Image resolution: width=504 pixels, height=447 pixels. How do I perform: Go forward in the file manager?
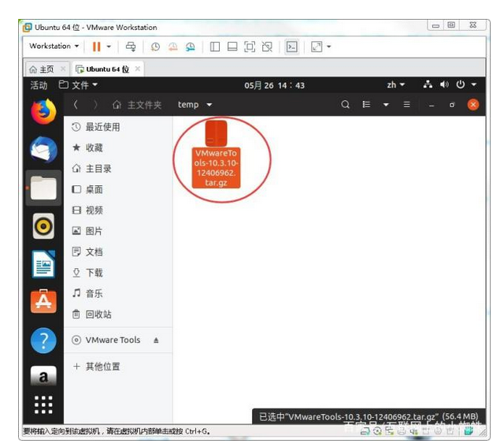point(95,105)
